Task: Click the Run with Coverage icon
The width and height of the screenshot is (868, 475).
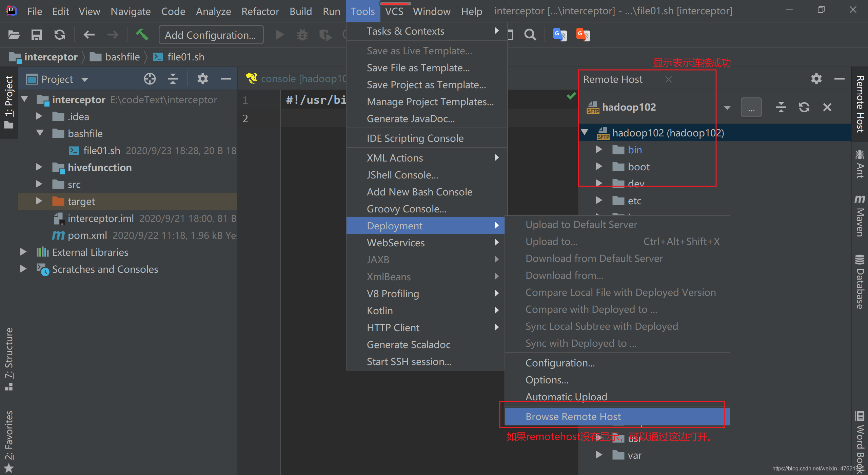Action: 325,35
